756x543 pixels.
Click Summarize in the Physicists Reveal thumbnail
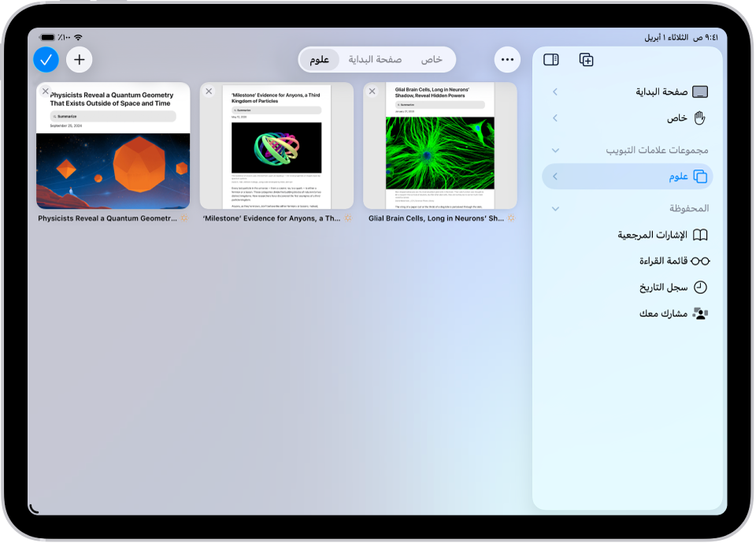pyautogui.click(x=113, y=117)
